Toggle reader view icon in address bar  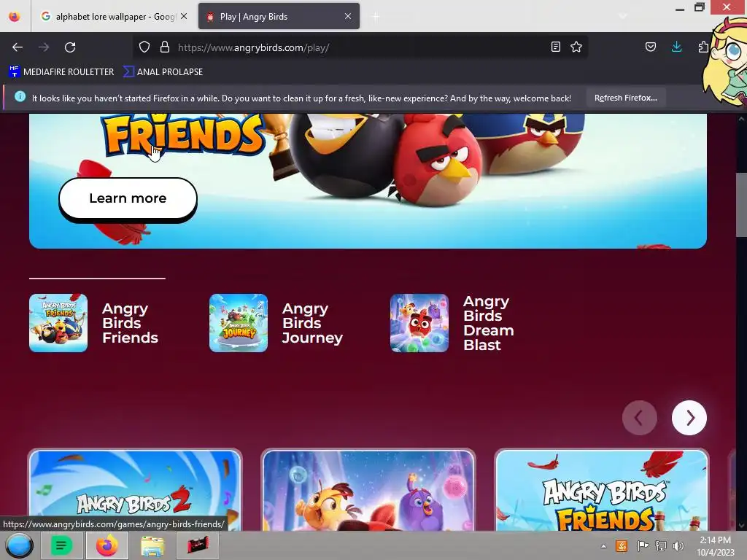(x=555, y=47)
